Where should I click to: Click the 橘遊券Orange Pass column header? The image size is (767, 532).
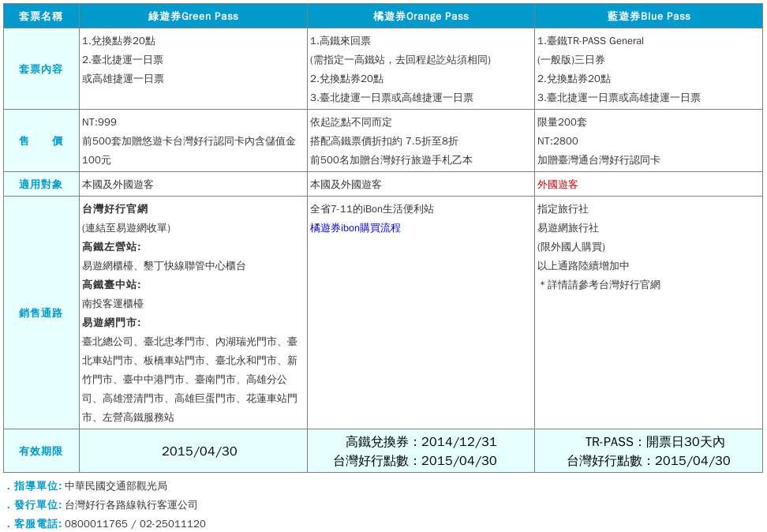(x=421, y=16)
